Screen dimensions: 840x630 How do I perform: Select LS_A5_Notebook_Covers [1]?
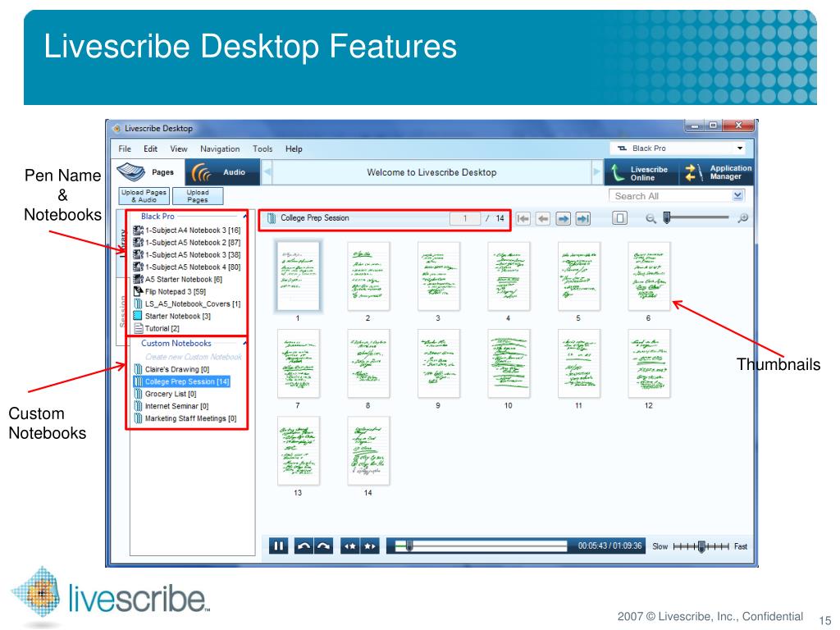[187, 304]
